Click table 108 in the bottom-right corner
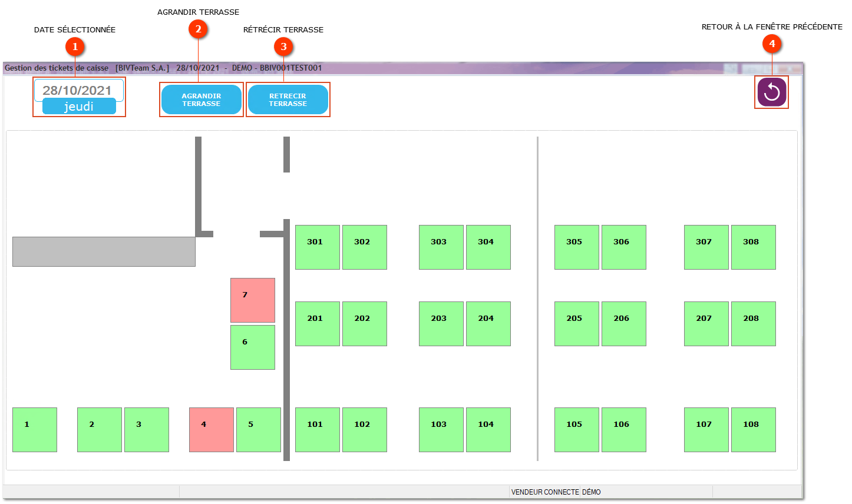The width and height of the screenshot is (852, 504). point(753,430)
